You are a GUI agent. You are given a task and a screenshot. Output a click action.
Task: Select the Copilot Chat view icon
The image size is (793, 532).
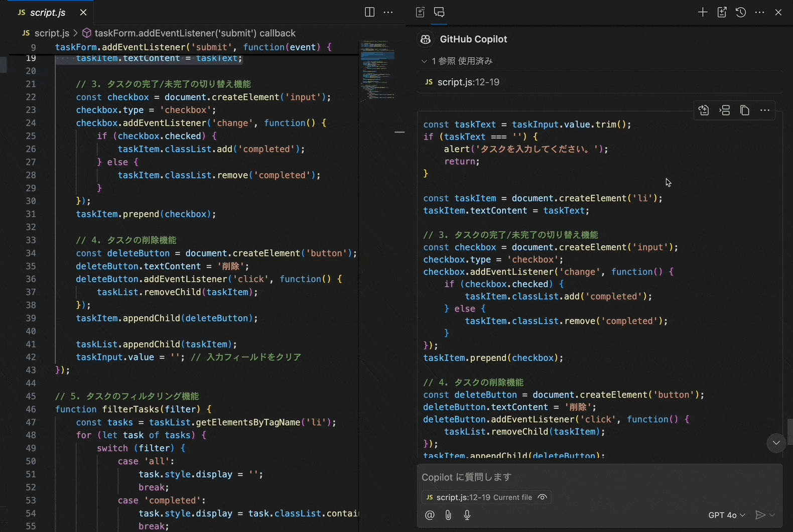[439, 12]
